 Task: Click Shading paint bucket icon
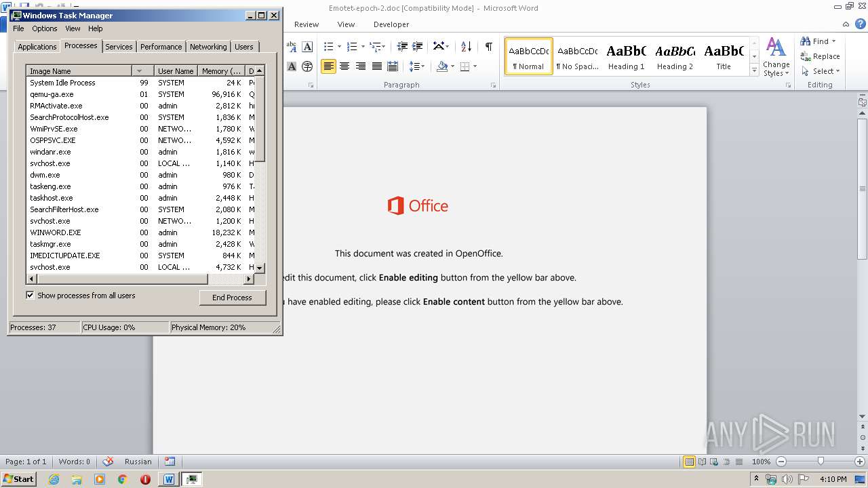point(442,66)
